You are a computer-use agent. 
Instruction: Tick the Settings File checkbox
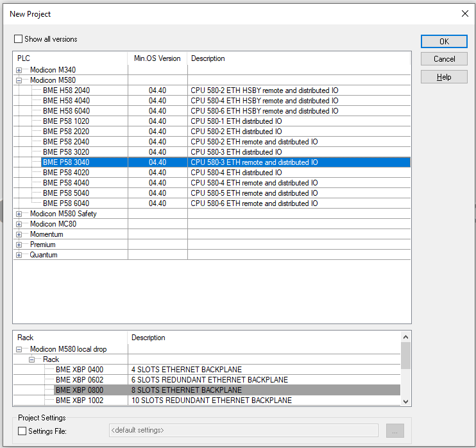[x=22, y=431]
